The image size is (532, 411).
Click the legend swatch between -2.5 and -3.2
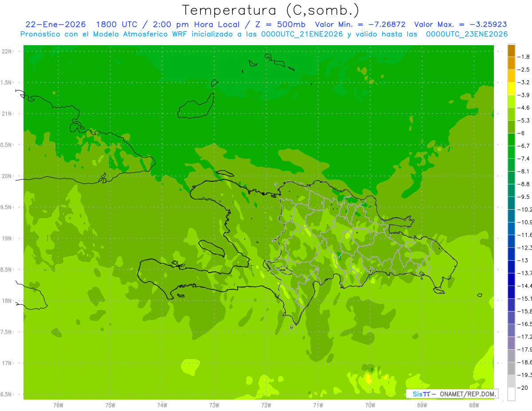pyautogui.click(x=511, y=76)
